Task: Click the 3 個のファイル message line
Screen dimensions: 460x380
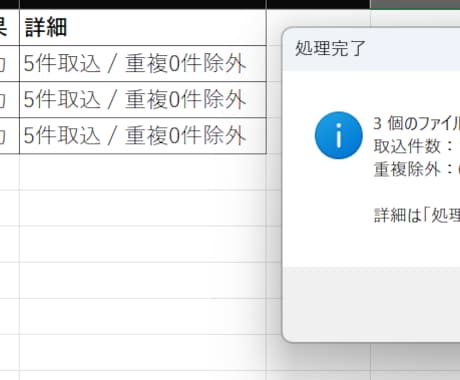Action: 416,123
